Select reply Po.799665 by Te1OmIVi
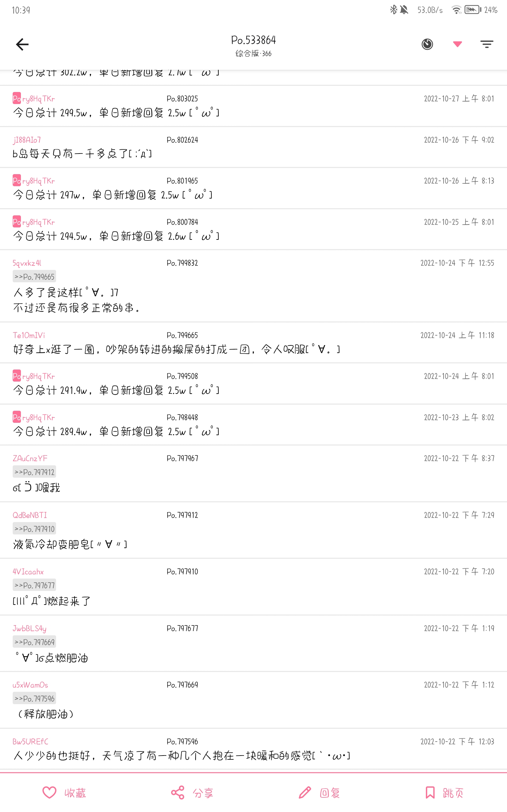 (x=182, y=335)
